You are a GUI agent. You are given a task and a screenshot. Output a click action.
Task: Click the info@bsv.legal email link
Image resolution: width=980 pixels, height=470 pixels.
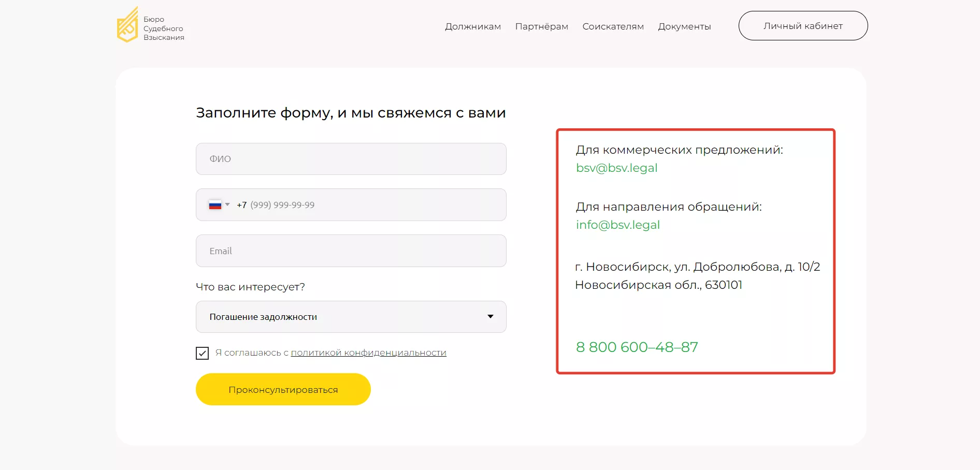618,225
